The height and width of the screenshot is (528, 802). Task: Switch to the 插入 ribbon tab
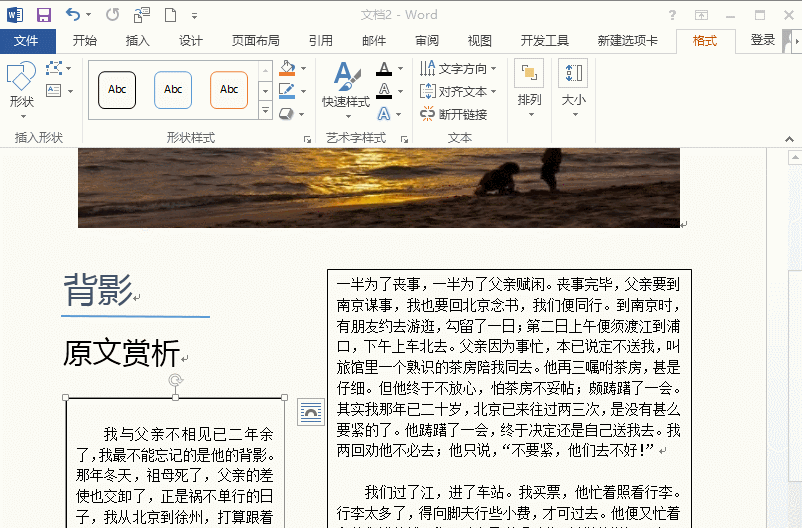coord(137,41)
